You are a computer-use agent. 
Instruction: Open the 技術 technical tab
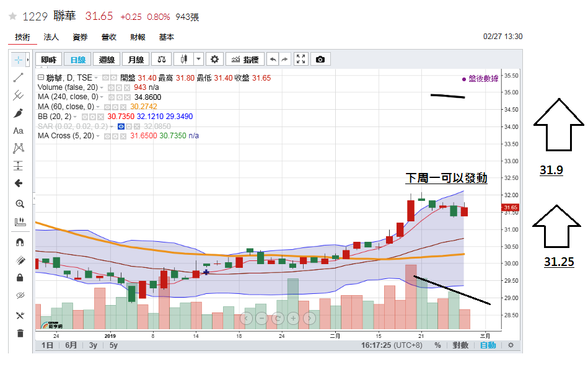(x=22, y=37)
